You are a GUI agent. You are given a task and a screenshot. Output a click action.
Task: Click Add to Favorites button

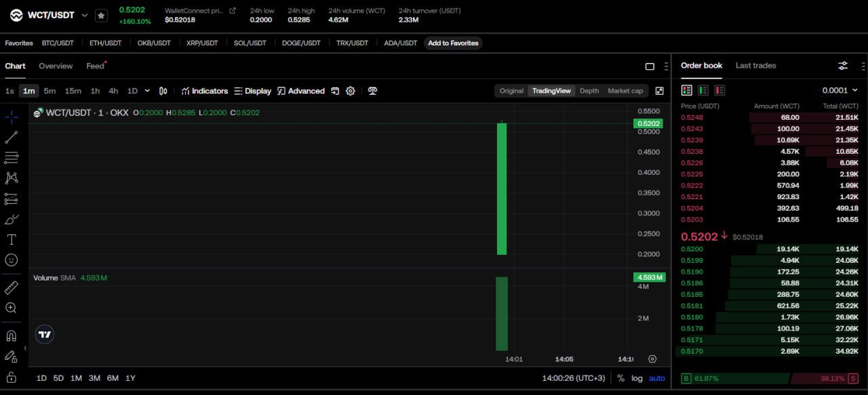[453, 43]
